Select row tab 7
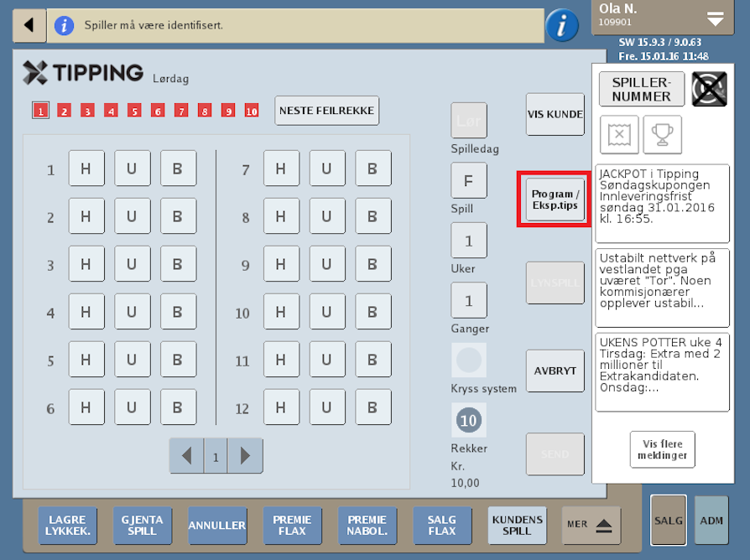 [x=181, y=111]
